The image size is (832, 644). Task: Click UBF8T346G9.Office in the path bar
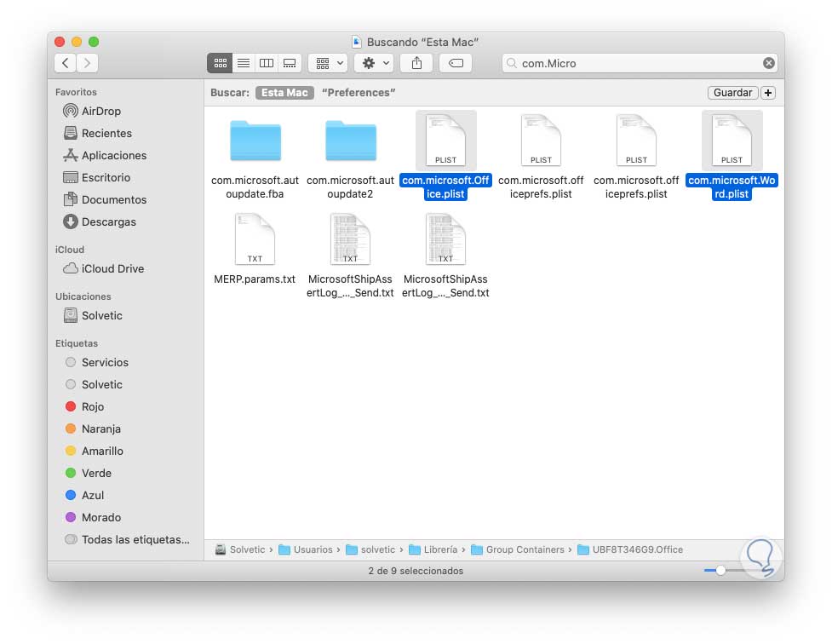coord(630,550)
